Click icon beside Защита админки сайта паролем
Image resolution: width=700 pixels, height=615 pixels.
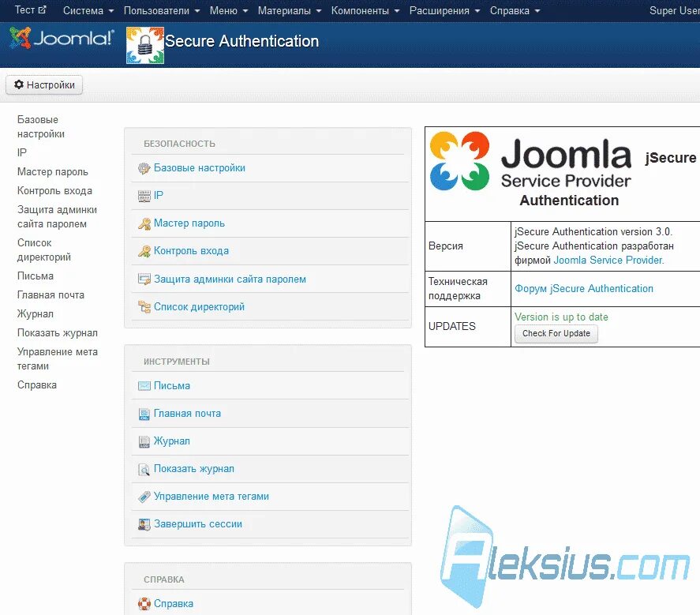click(144, 279)
